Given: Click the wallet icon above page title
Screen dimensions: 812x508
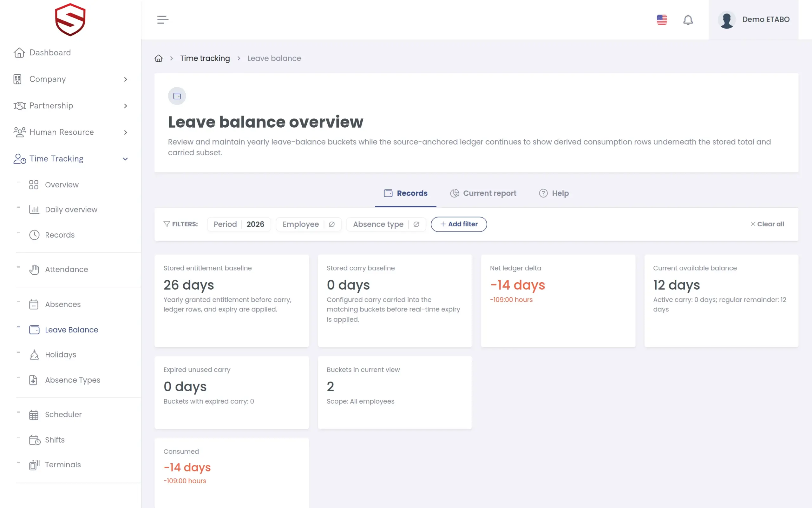Looking at the screenshot, I should (x=177, y=96).
